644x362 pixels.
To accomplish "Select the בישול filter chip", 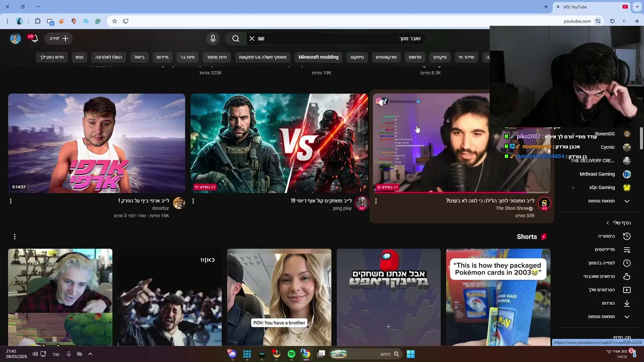I will [139, 57].
